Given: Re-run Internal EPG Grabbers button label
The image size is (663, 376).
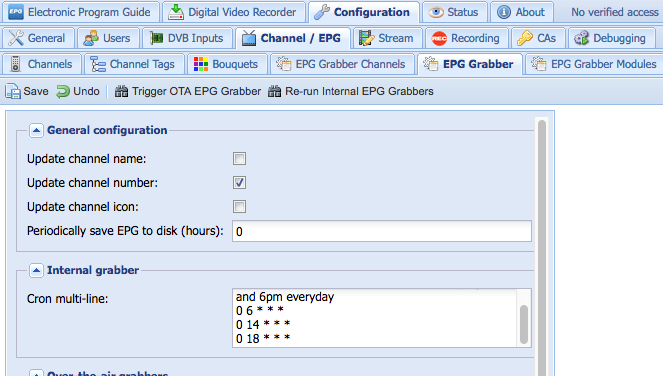Looking at the screenshot, I should point(359,91).
